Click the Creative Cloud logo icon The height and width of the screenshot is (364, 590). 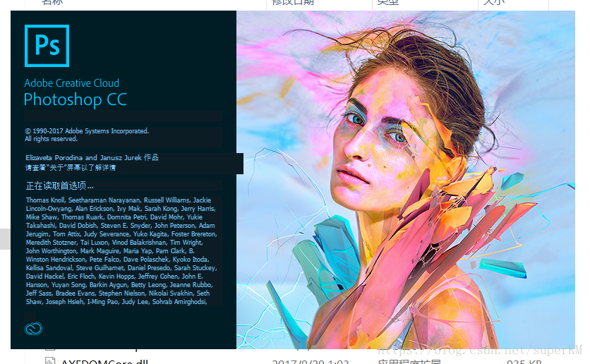[x=33, y=329]
